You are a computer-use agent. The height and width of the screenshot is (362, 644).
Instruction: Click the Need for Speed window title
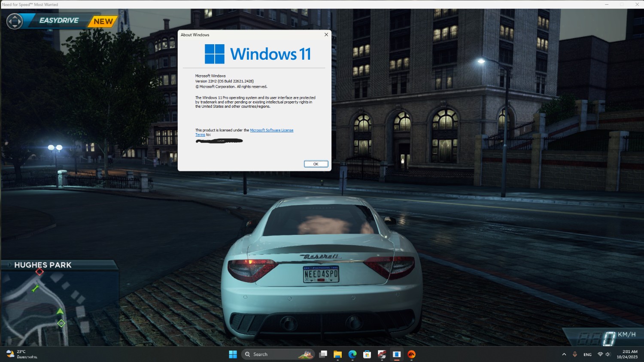pyautogui.click(x=30, y=4)
